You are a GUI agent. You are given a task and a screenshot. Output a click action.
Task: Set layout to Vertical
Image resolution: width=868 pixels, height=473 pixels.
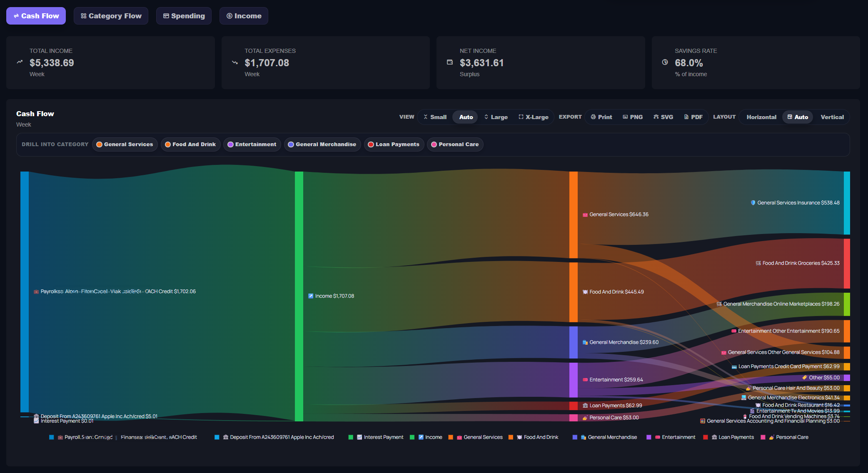[832, 117]
